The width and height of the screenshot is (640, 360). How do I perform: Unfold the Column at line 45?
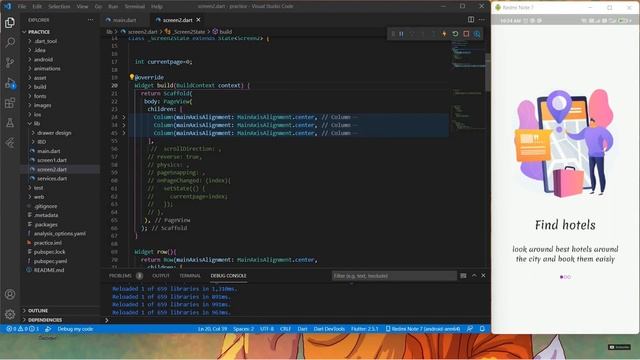(x=124, y=133)
